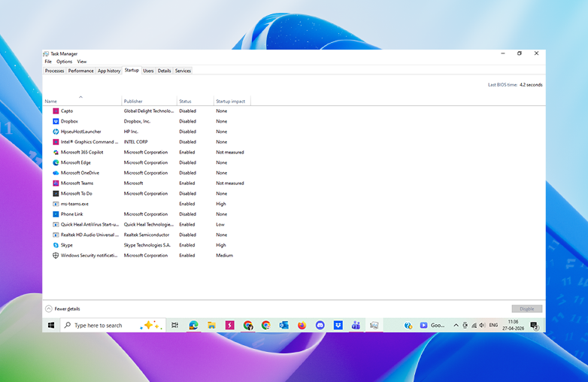Click 'Enabled' status in Skype row
The height and width of the screenshot is (382, 588).
pyautogui.click(x=186, y=245)
